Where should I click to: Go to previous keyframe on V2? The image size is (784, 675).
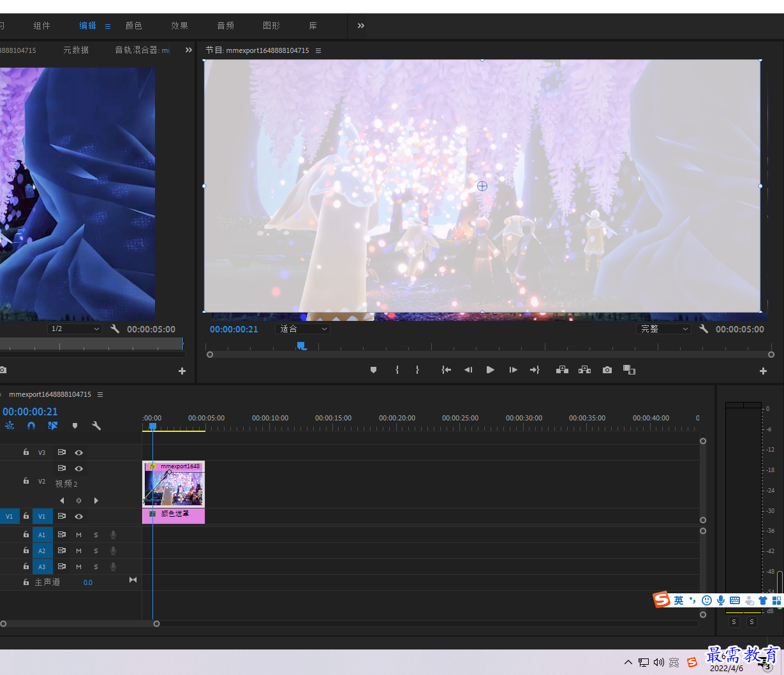pyautogui.click(x=62, y=501)
